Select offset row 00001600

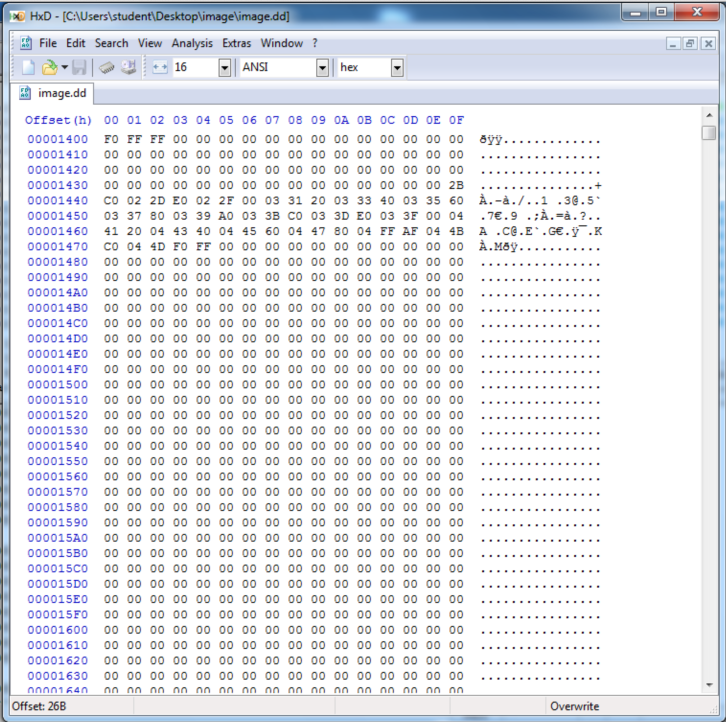(x=57, y=630)
